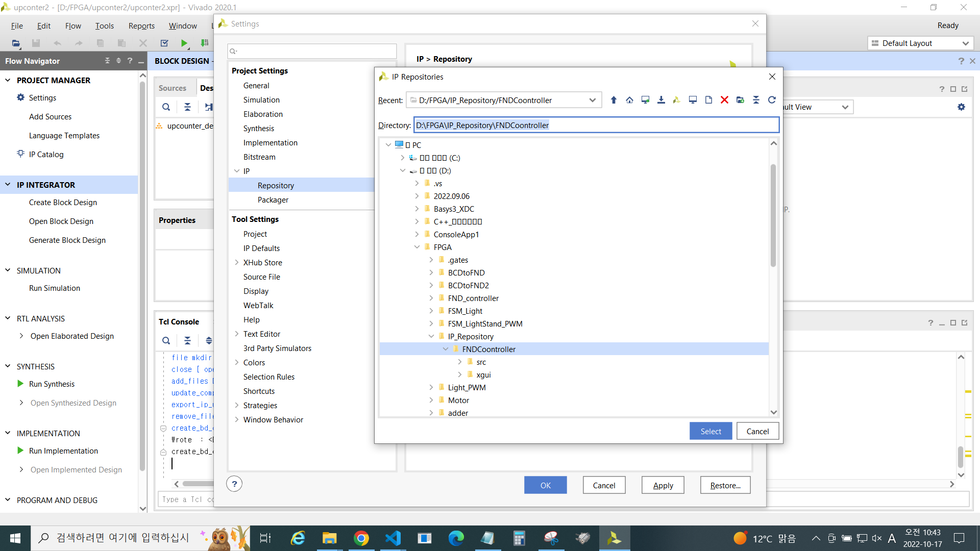Expand Strategies settings category
Screen dimensions: 980x551
(x=236, y=405)
